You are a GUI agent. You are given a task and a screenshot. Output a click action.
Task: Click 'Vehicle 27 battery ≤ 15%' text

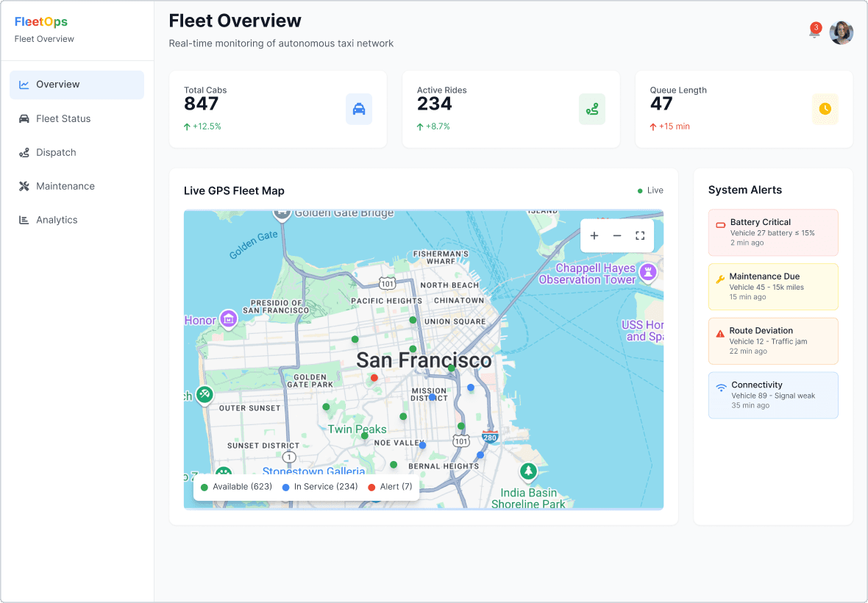(x=772, y=233)
